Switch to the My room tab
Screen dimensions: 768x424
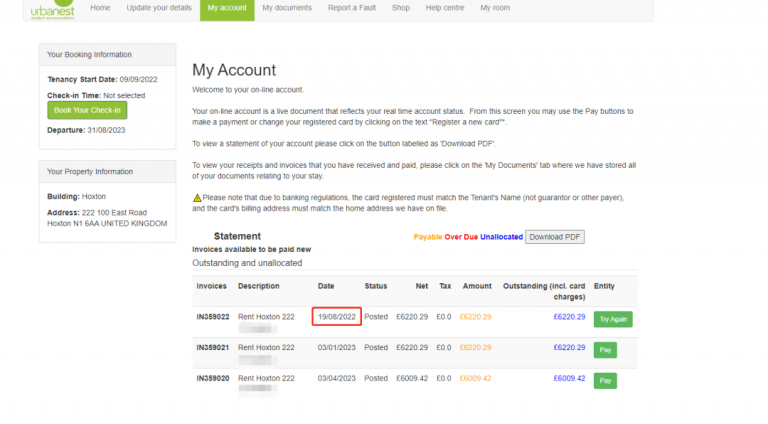(x=495, y=8)
